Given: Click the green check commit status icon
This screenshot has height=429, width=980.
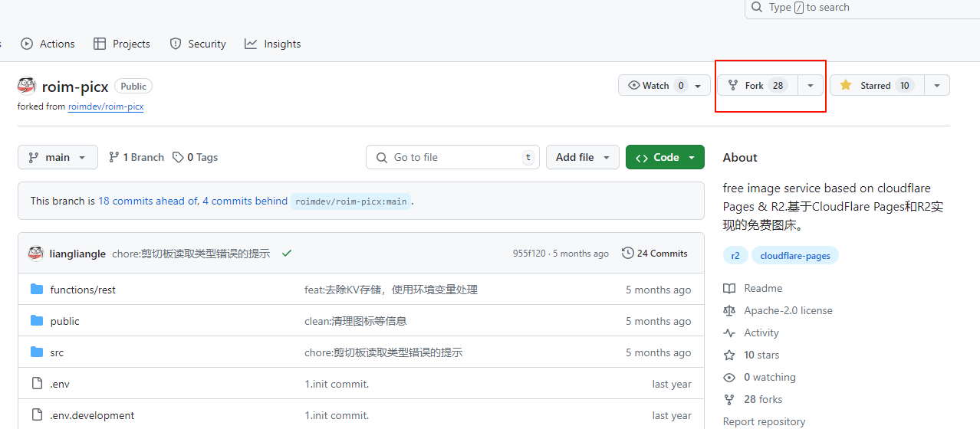Looking at the screenshot, I should [287, 254].
